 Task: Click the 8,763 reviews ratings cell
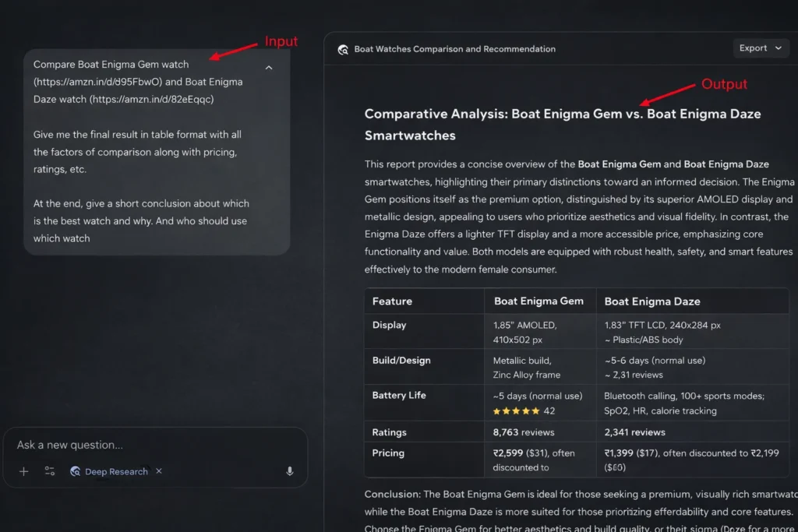click(x=524, y=432)
